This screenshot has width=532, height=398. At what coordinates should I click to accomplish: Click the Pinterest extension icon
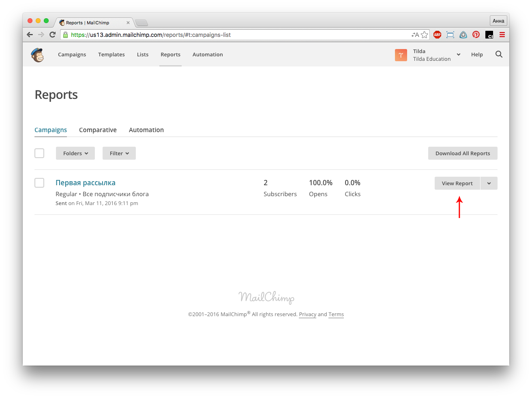(476, 35)
